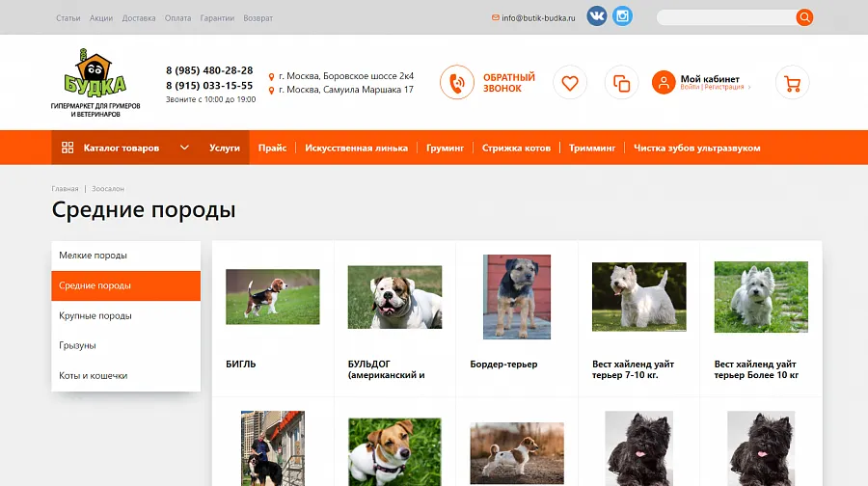Click address Москва, Боровское шоссе 2к4
The image size is (868, 486).
pos(346,76)
